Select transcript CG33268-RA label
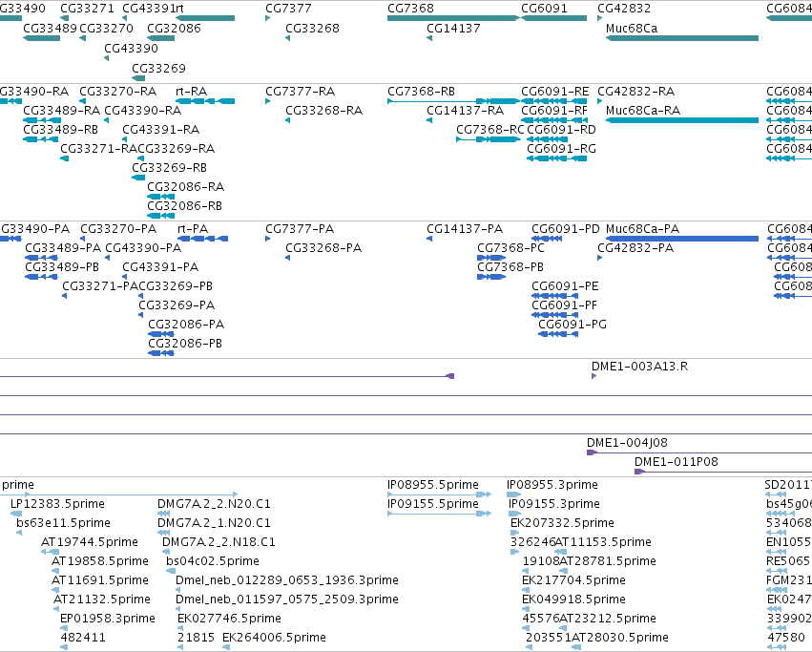The height and width of the screenshot is (652, 812). pyautogui.click(x=323, y=111)
